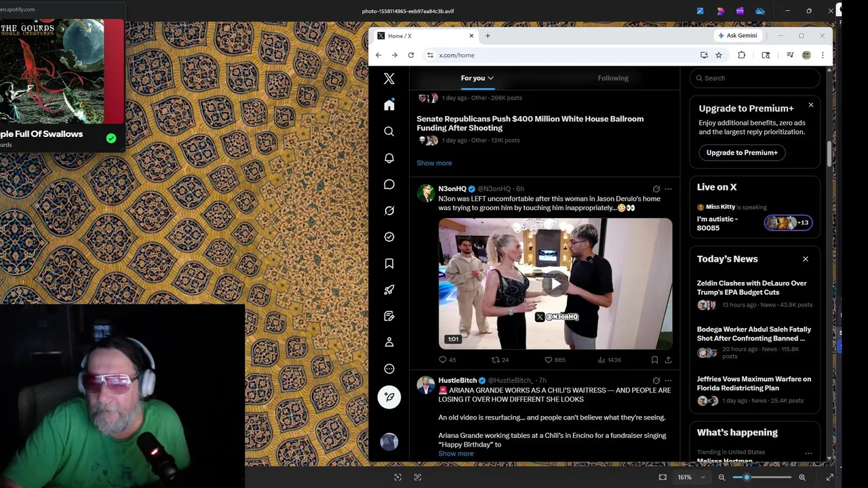Open the Explore magnifier icon in X sidebar

tap(389, 131)
